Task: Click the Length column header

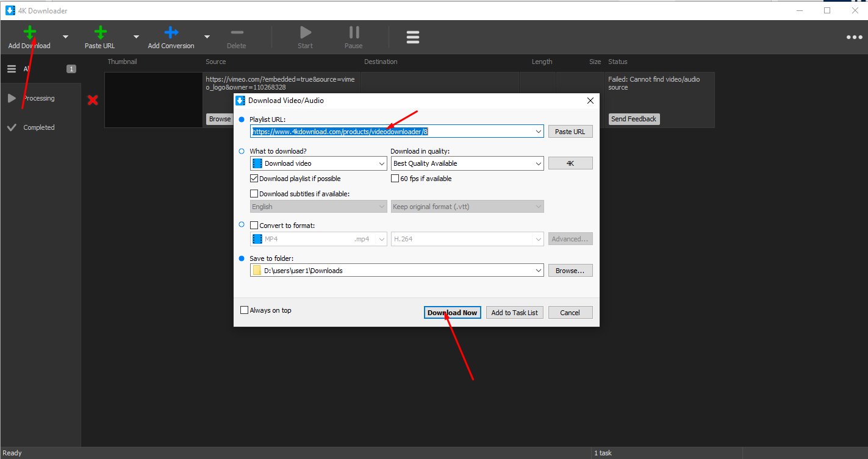Action: click(542, 62)
